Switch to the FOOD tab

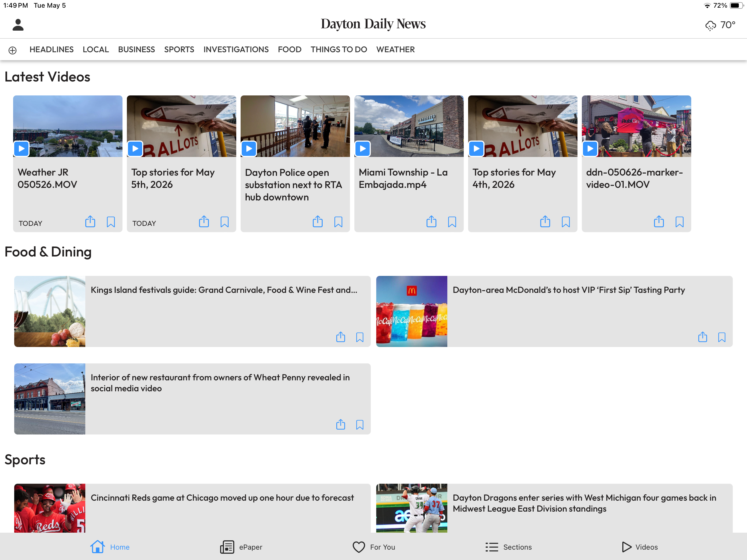click(289, 50)
